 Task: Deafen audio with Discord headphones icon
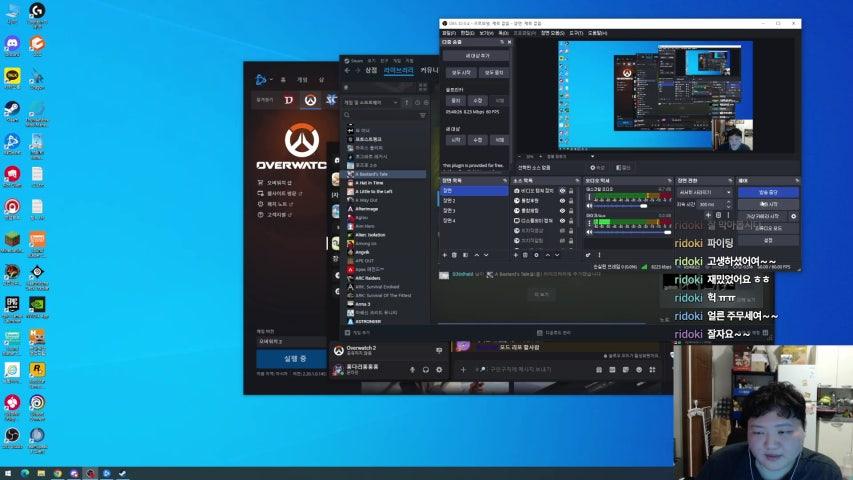tap(426, 369)
